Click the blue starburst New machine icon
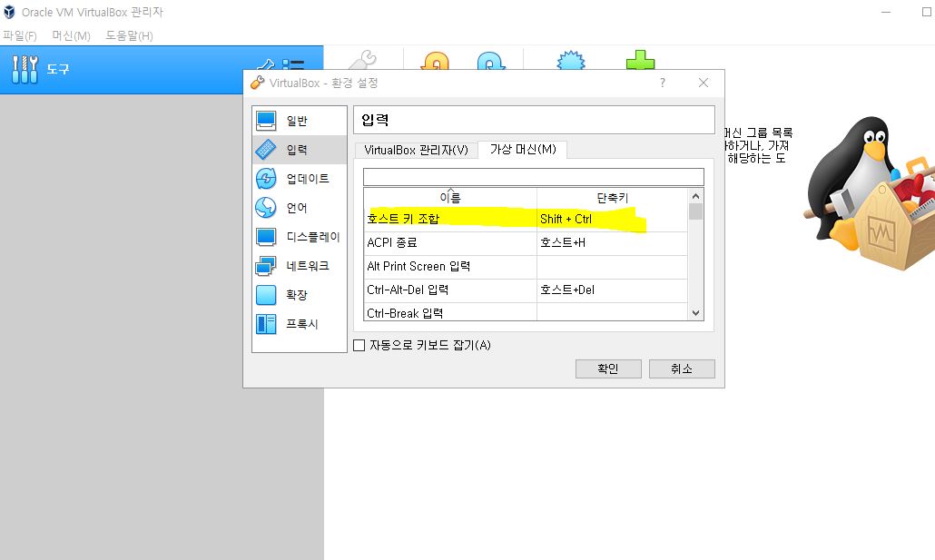 [x=571, y=60]
